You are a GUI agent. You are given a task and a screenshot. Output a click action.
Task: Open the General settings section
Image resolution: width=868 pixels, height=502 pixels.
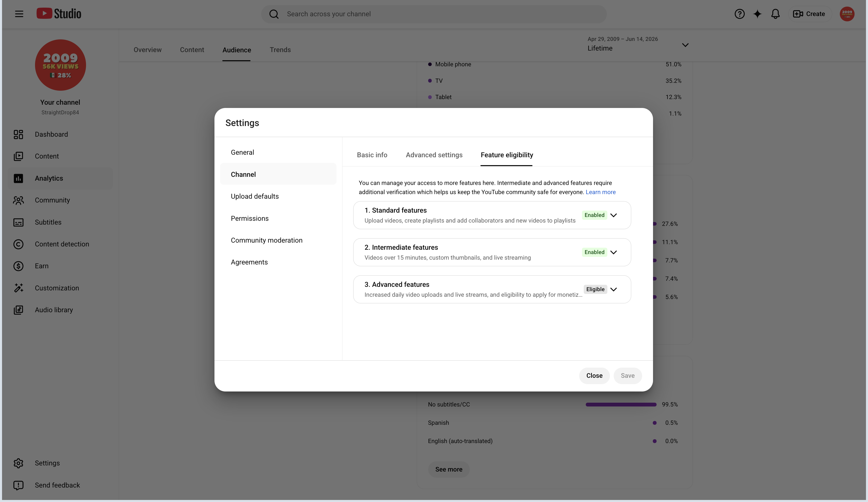coord(278,152)
